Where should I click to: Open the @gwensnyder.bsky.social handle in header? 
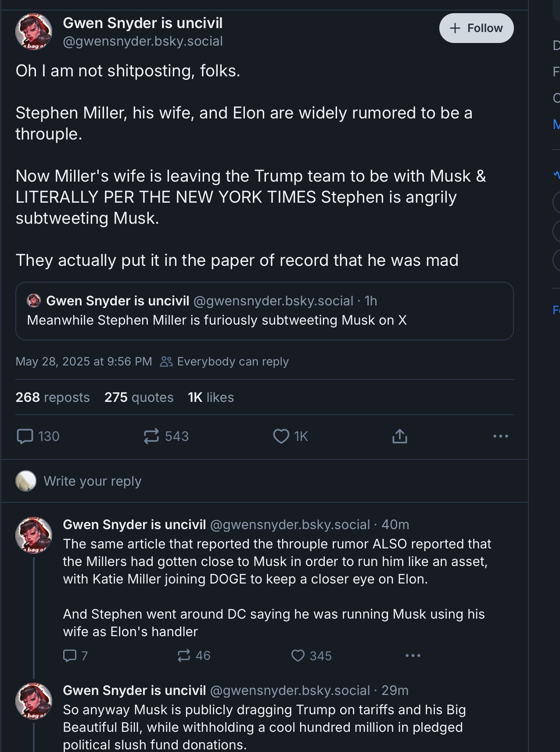[x=143, y=41]
